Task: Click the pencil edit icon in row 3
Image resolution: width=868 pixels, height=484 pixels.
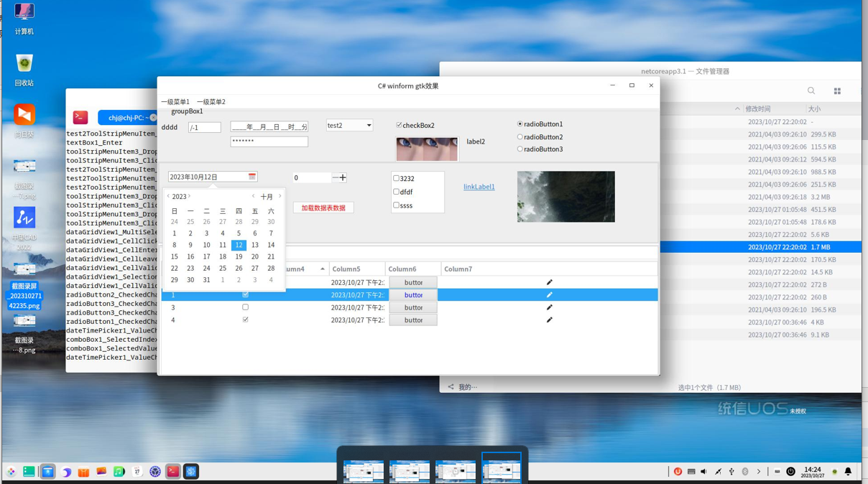Action: (x=549, y=307)
